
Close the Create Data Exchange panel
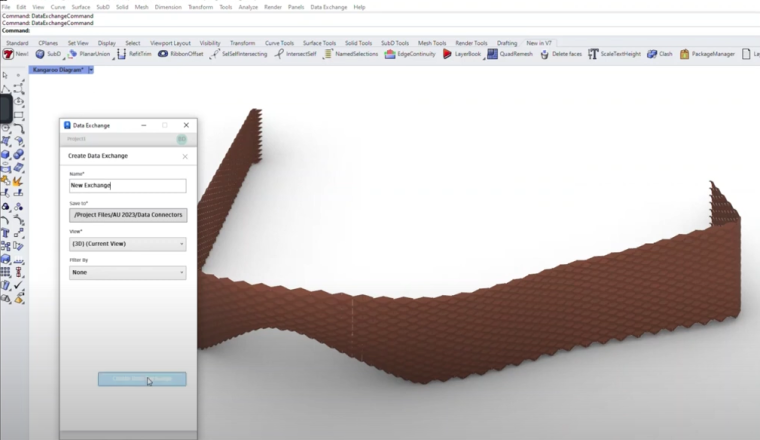185,156
